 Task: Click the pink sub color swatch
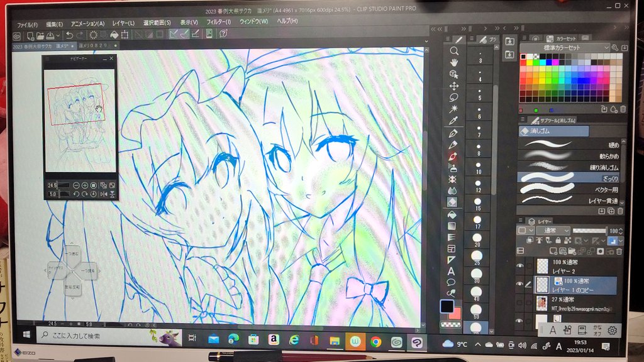455,314
